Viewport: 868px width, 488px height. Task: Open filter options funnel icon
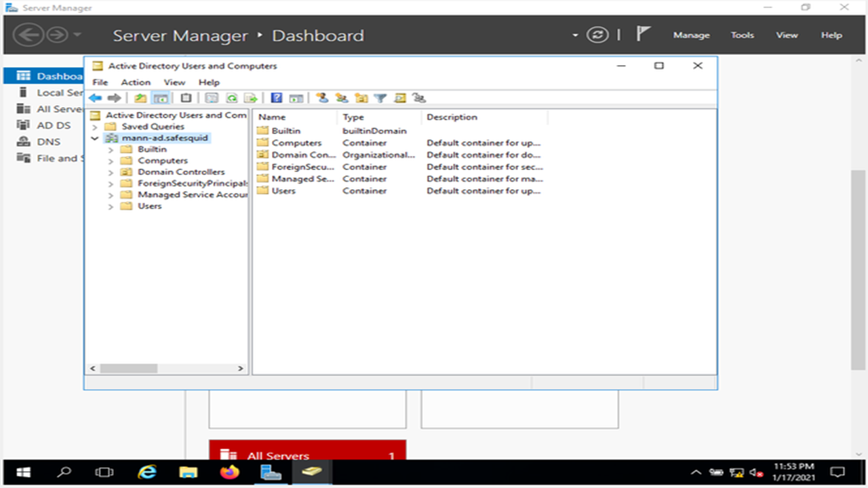coord(380,98)
